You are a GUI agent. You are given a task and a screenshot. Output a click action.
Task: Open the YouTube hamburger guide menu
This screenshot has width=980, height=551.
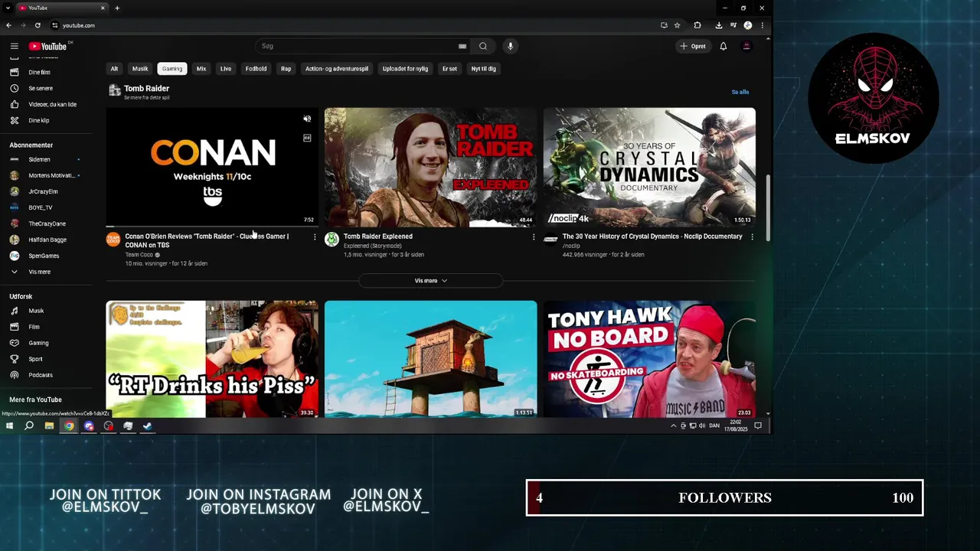pos(14,46)
